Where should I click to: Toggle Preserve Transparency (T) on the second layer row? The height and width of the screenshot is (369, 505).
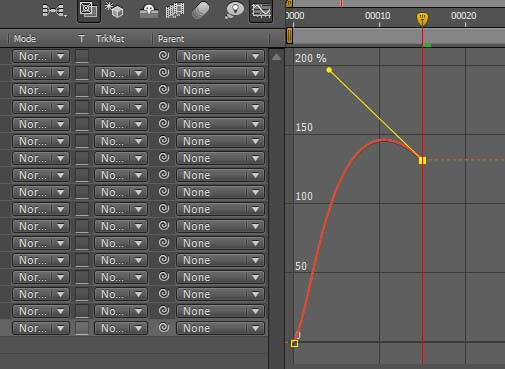(x=82, y=73)
